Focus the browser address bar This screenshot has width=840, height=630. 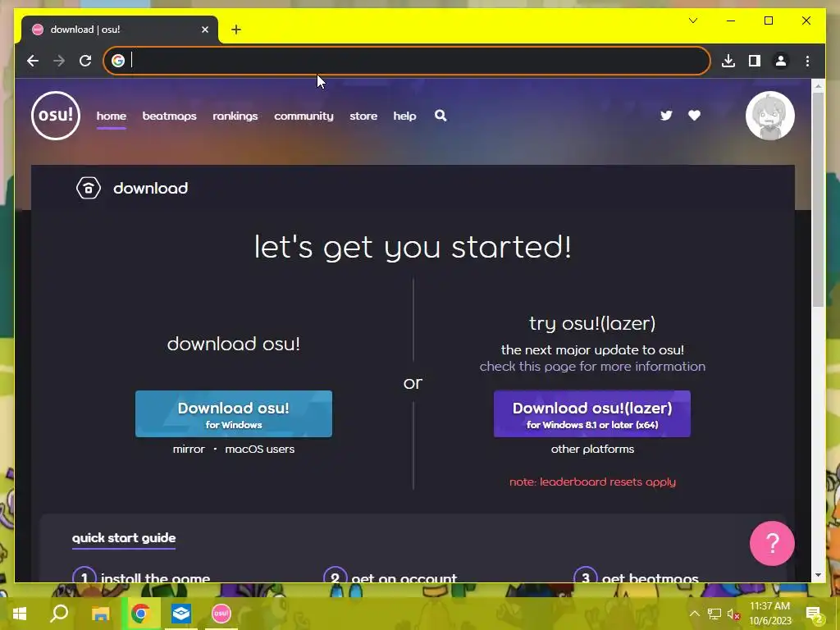coord(407,61)
